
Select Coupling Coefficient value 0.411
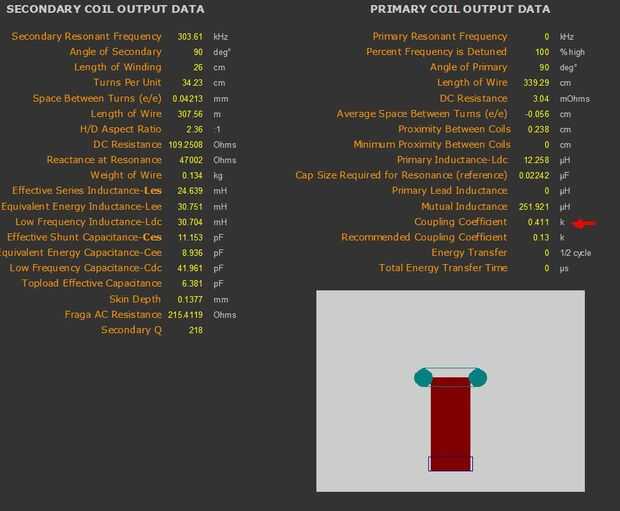[539, 222]
